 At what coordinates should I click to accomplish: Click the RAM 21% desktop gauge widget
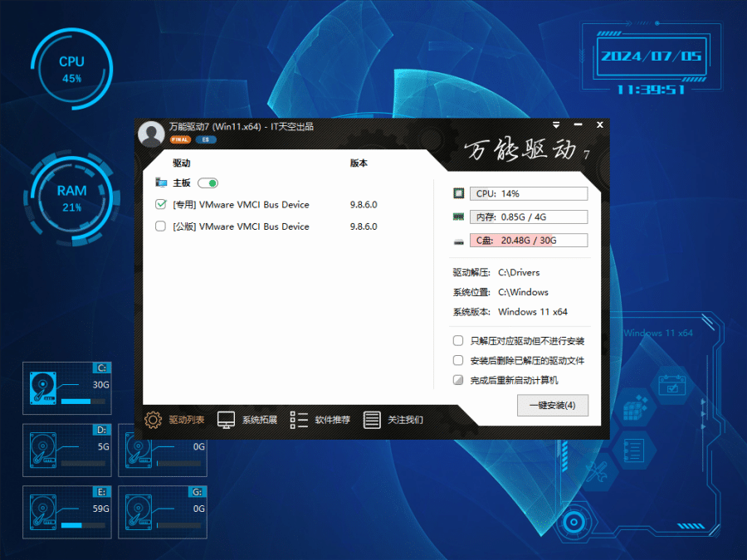(x=71, y=198)
